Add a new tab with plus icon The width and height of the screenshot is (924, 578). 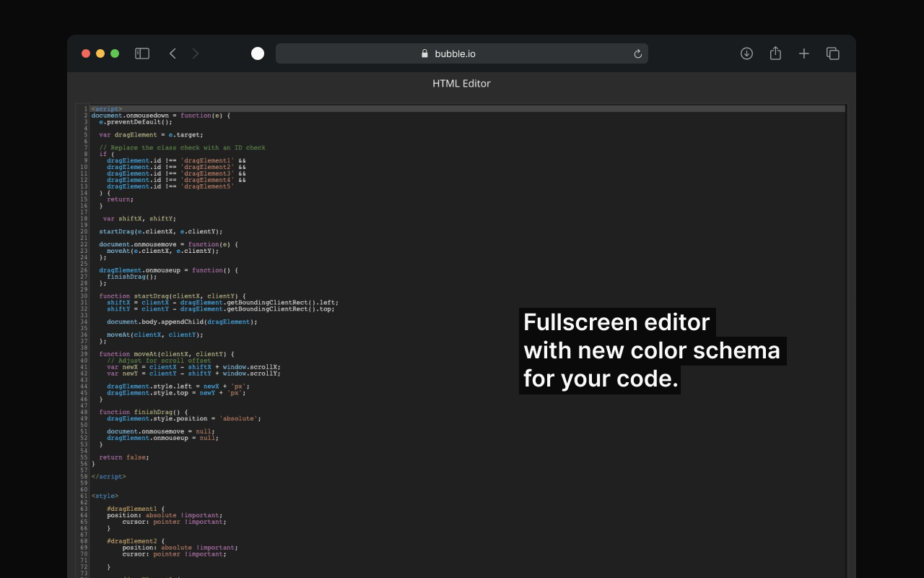803,53
